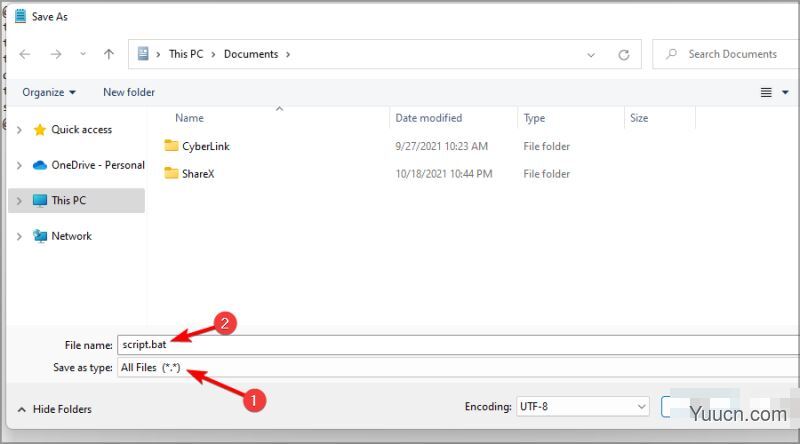Click the Forward navigation arrow

tap(56, 54)
